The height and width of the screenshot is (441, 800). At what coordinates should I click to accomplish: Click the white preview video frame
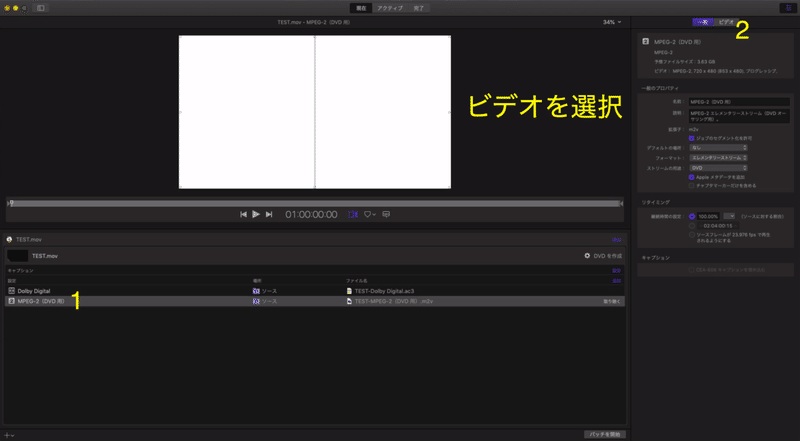pyautogui.click(x=315, y=112)
